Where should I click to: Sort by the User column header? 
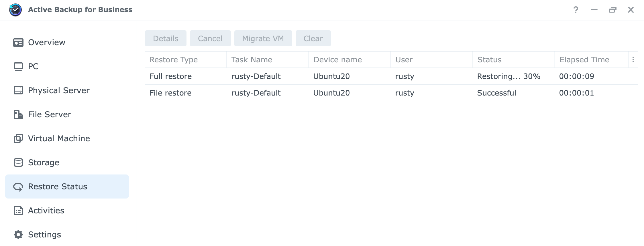tap(431, 59)
